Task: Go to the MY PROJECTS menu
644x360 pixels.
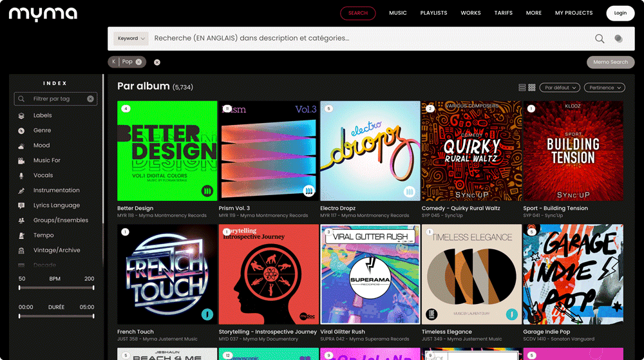Action: (x=573, y=13)
